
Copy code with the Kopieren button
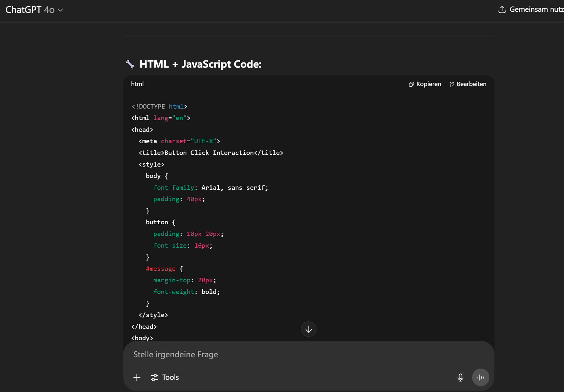pyautogui.click(x=425, y=84)
